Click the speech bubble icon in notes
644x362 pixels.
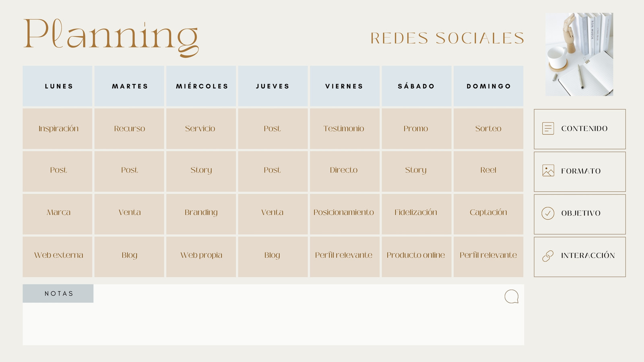tap(512, 297)
